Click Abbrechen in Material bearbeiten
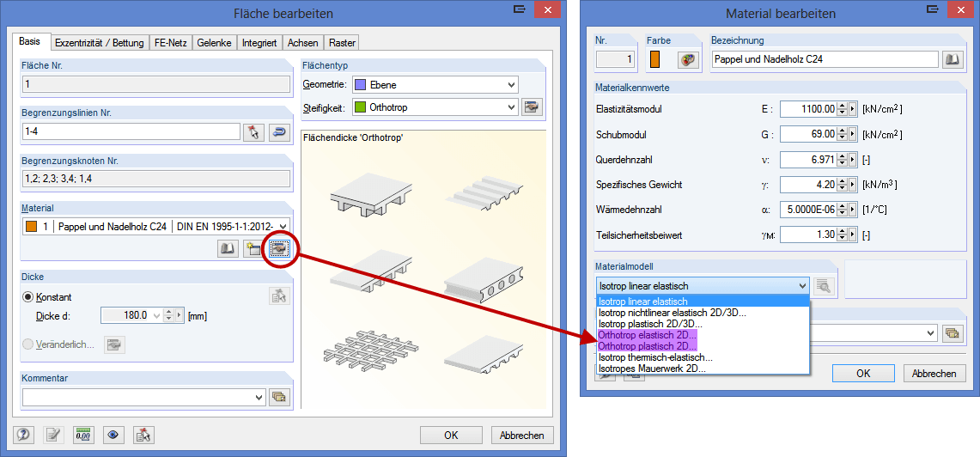The width and height of the screenshot is (980, 457). [934, 373]
